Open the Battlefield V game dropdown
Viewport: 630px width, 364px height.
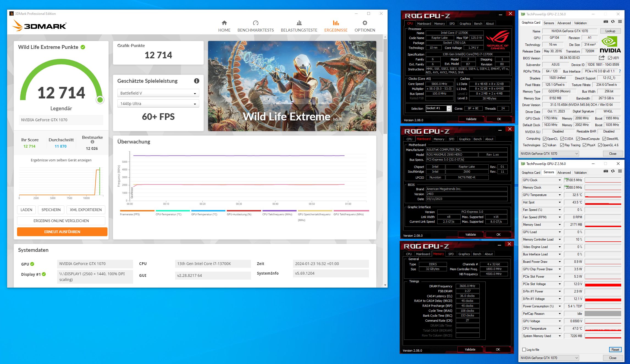158,93
